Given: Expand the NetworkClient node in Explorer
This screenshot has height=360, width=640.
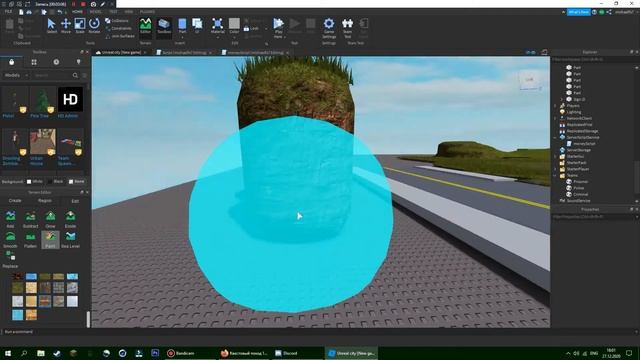Looking at the screenshot, I should [555, 118].
